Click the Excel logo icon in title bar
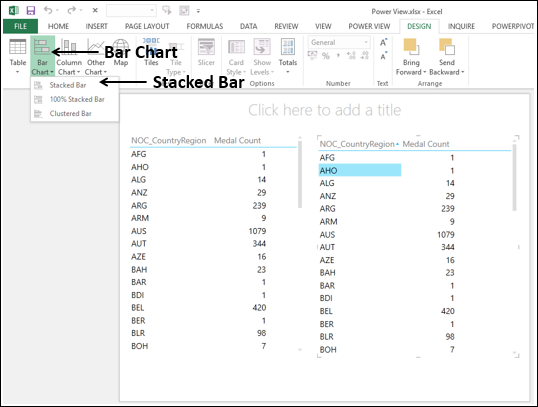Screen dimensions: 538x407 (x=14, y=11)
